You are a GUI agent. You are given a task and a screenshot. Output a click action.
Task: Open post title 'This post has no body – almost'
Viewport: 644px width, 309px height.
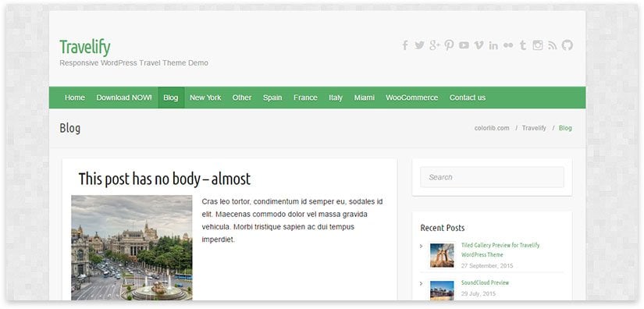pos(164,179)
